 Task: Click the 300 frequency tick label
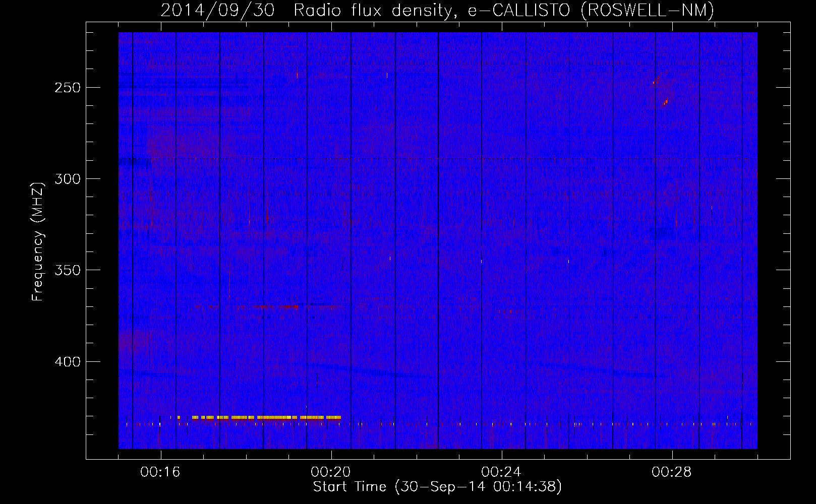[x=68, y=179]
